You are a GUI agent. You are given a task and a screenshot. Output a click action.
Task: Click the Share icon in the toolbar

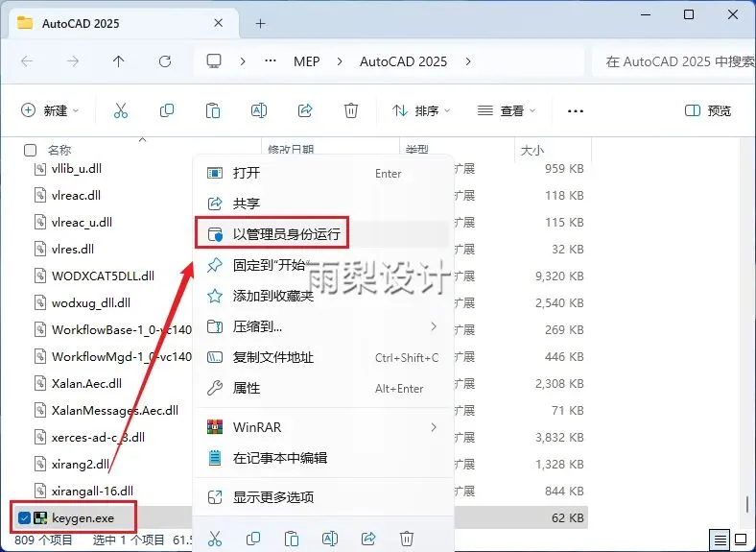pyautogui.click(x=305, y=110)
